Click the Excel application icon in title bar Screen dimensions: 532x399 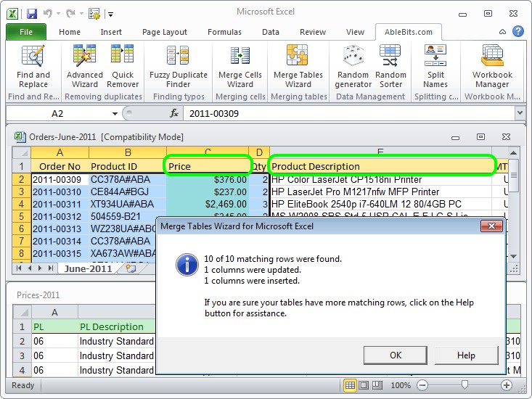(12, 14)
